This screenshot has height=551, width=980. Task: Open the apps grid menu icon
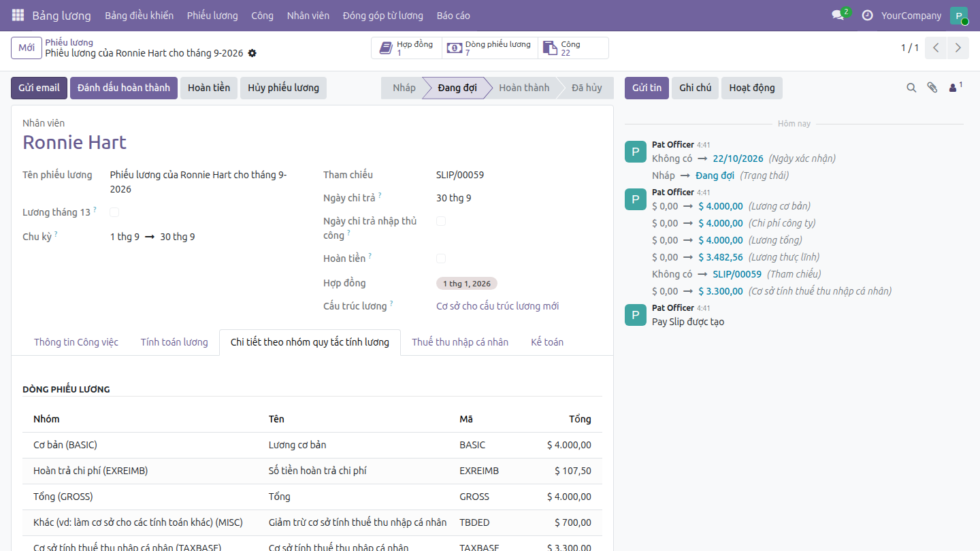pos(18,15)
